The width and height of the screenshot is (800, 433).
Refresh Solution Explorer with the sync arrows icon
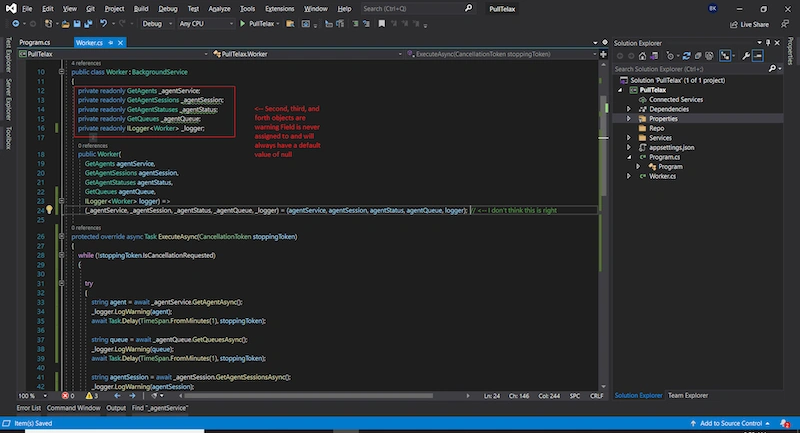click(x=686, y=56)
